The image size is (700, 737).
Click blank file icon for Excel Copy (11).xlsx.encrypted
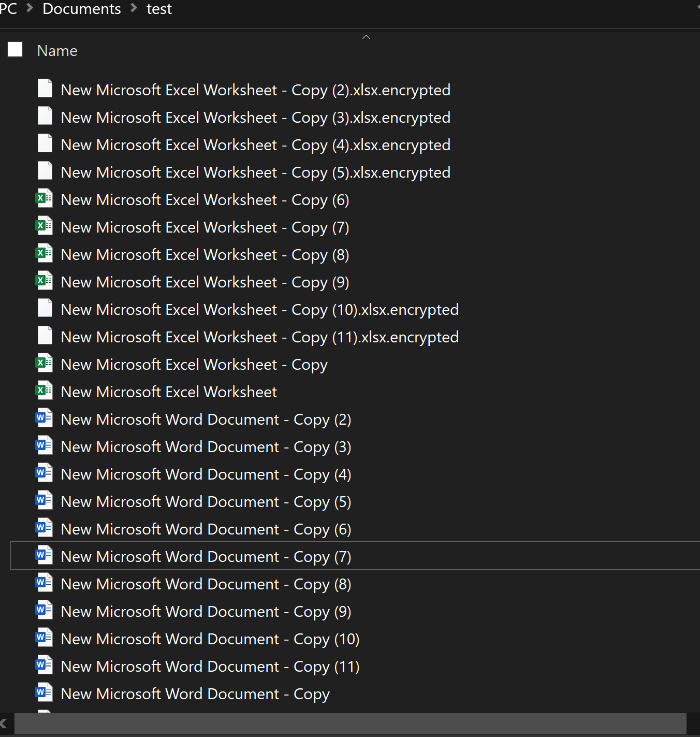pyautogui.click(x=45, y=336)
